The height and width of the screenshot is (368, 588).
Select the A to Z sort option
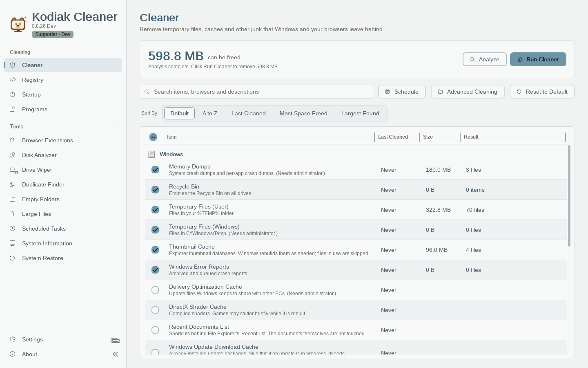point(210,113)
